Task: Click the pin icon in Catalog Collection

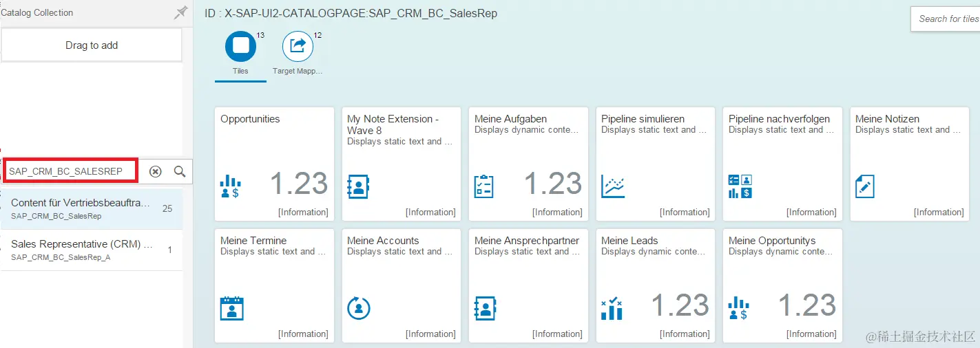Action: click(x=180, y=12)
